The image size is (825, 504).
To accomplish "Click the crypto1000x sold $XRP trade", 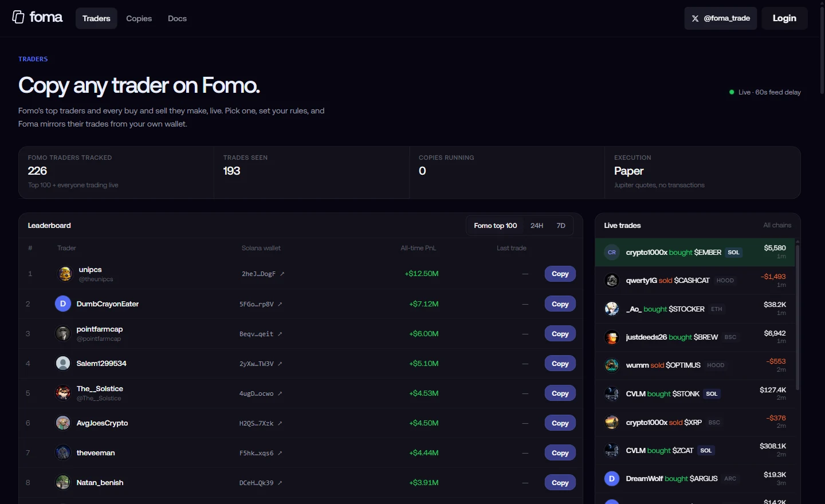I will pos(695,422).
